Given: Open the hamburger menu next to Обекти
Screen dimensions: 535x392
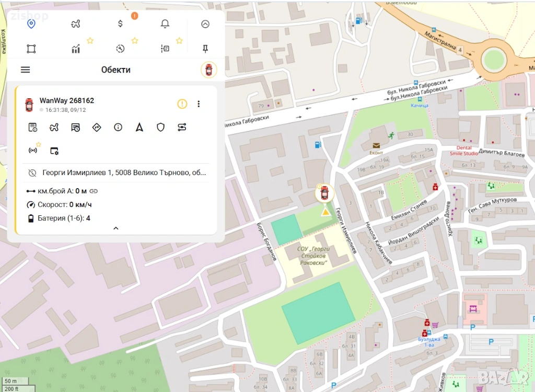Looking at the screenshot, I should 25,70.
